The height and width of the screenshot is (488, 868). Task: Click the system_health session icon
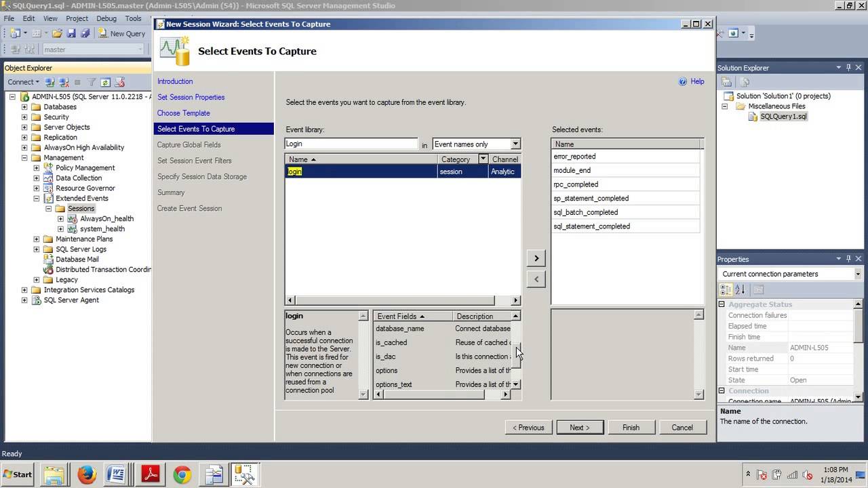pos(73,228)
